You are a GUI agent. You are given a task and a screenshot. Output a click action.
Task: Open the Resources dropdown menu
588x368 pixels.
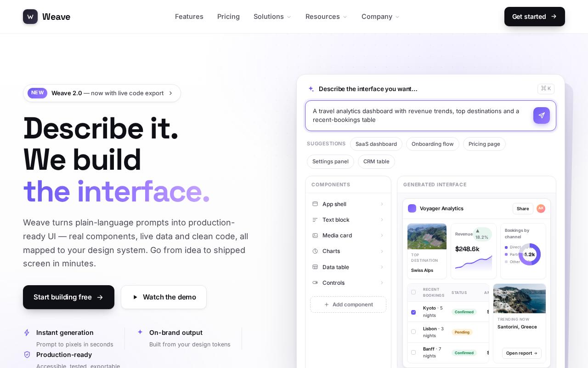pos(327,17)
